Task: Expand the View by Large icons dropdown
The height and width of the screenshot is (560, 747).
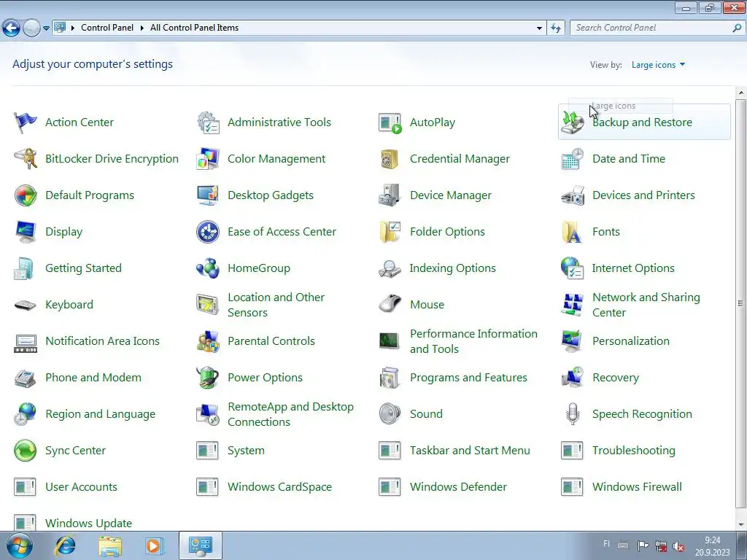Action: pos(658,65)
